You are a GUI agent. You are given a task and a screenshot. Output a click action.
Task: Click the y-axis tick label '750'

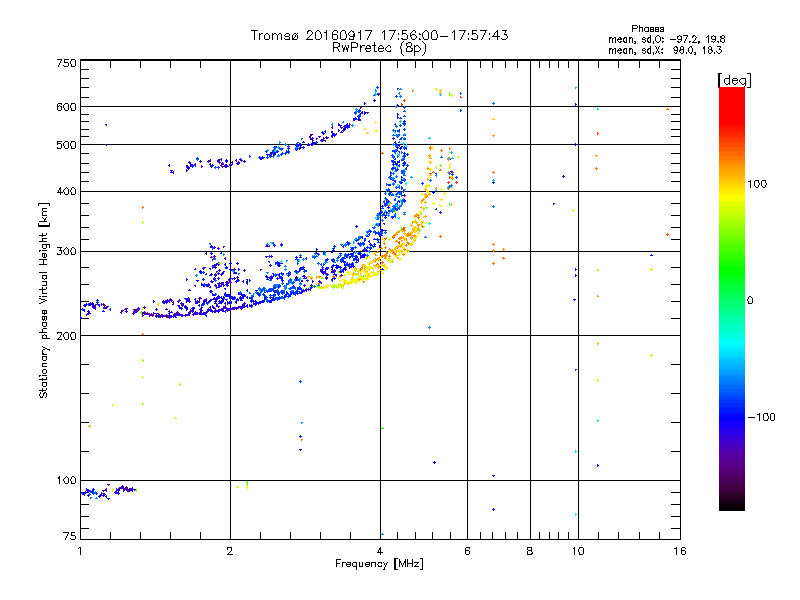[66, 63]
